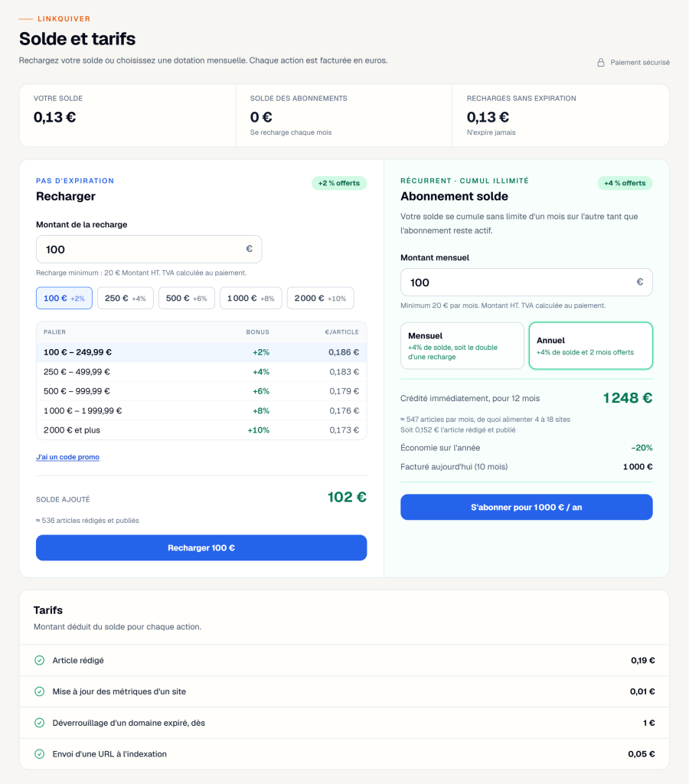Open the J'ai un code promo link

coord(67,457)
